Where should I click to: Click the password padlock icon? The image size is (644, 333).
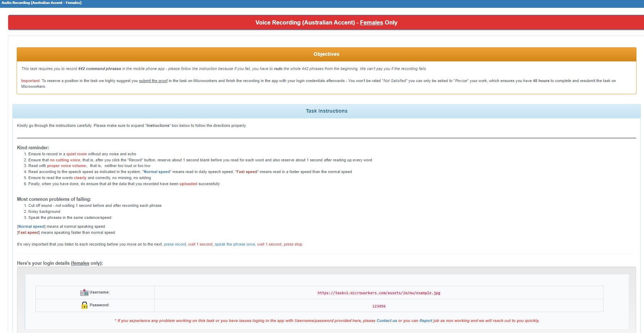(x=85, y=305)
